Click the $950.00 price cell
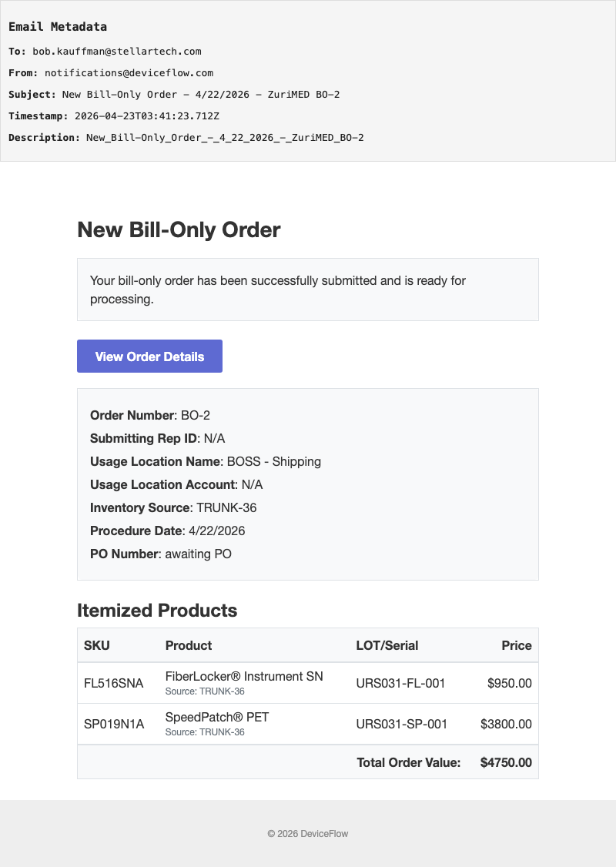 click(509, 684)
